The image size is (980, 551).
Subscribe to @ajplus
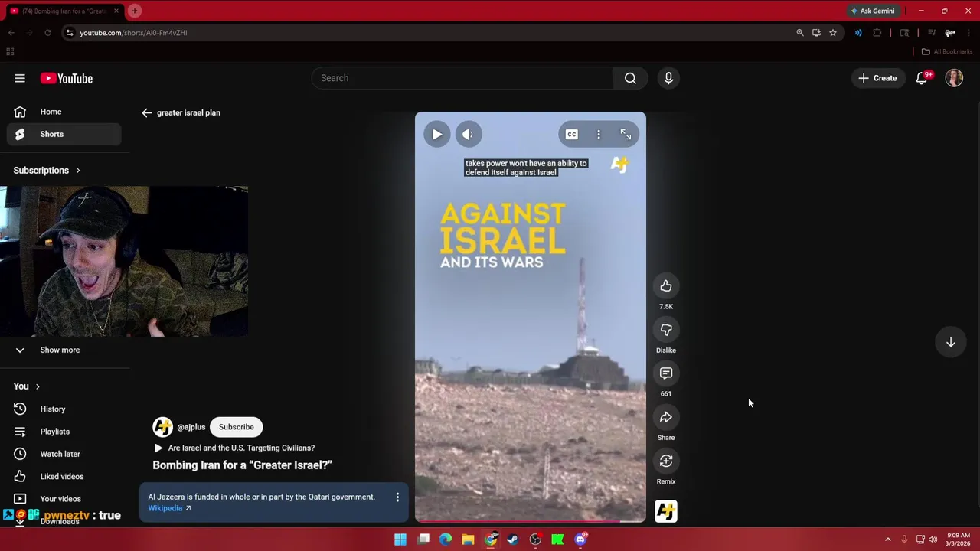(237, 427)
